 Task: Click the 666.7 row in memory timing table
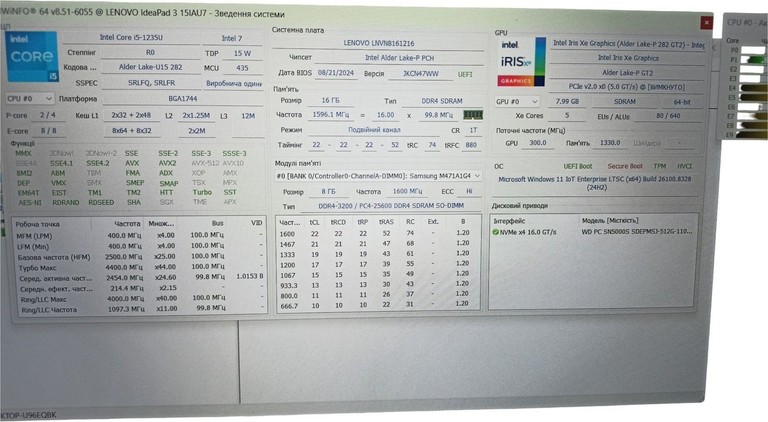tap(377, 305)
